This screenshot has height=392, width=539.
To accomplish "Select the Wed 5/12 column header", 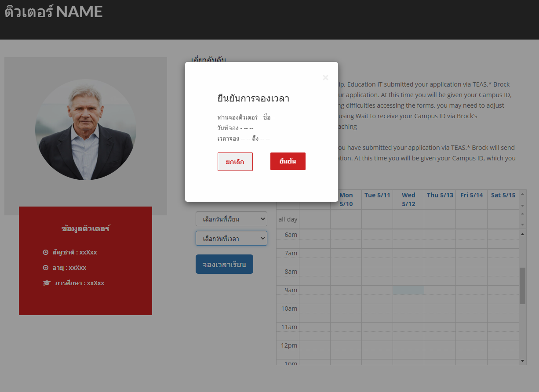I will [408, 200].
